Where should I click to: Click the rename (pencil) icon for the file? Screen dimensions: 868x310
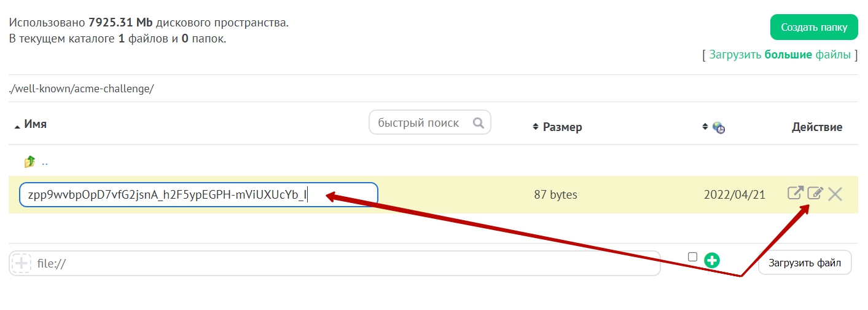coord(815,194)
